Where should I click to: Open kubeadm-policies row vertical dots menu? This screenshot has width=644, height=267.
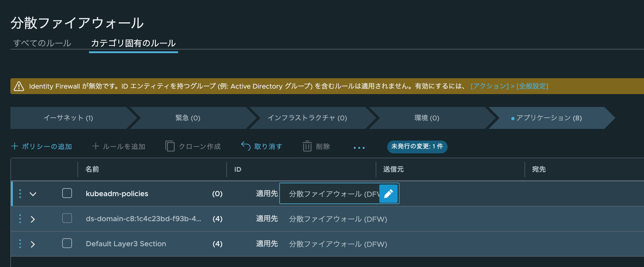[x=20, y=194]
